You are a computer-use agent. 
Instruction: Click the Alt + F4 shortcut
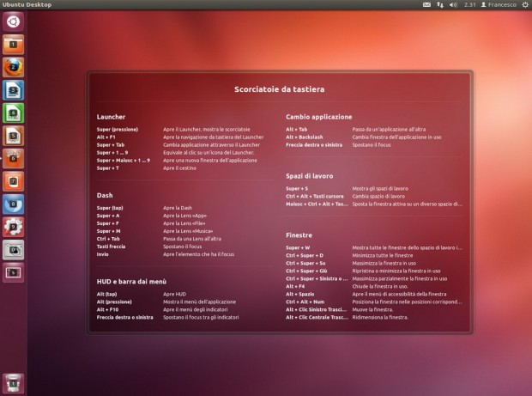tap(295, 286)
